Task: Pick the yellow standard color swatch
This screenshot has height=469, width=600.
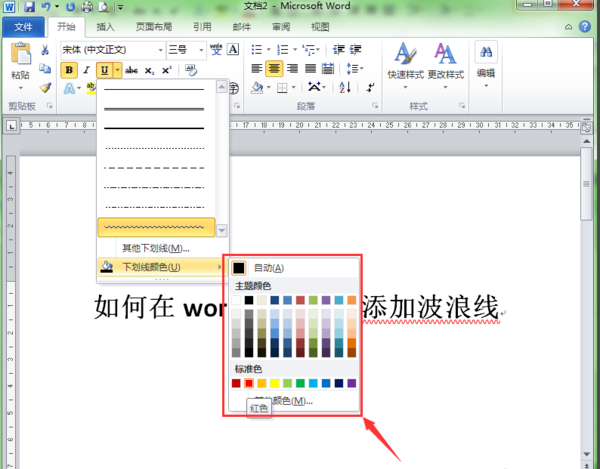Action: point(275,383)
